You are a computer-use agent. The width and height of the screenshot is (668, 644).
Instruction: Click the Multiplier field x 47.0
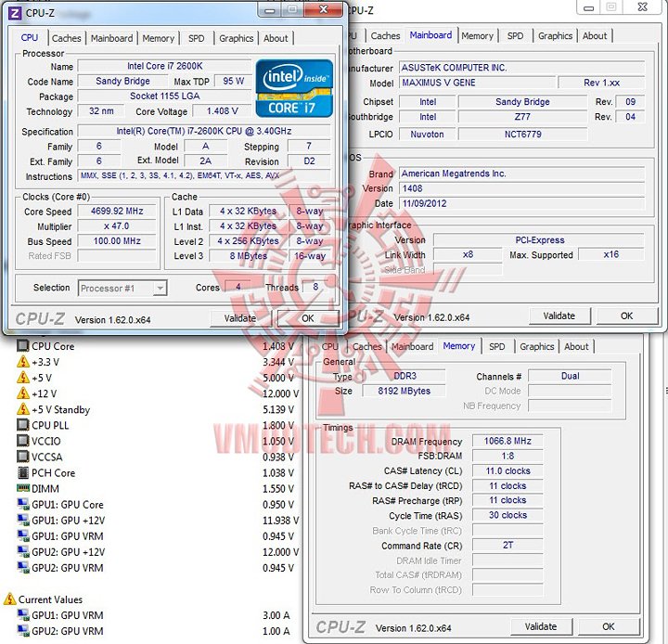tap(117, 226)
